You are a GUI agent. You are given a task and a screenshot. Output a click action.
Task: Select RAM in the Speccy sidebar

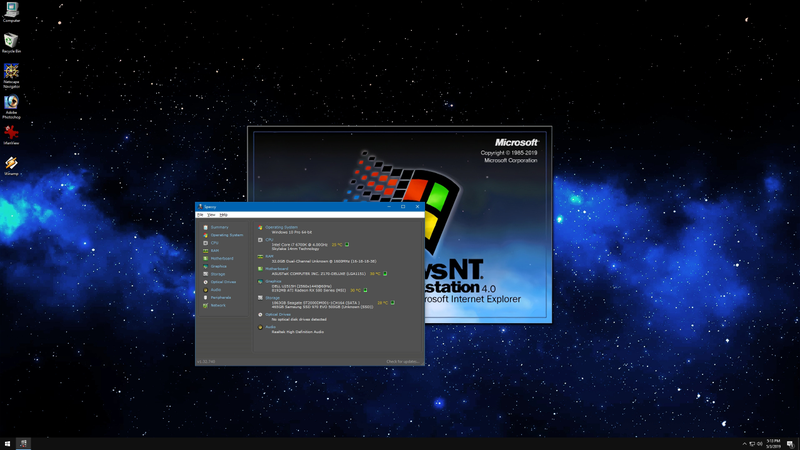[x=215, y=251]
